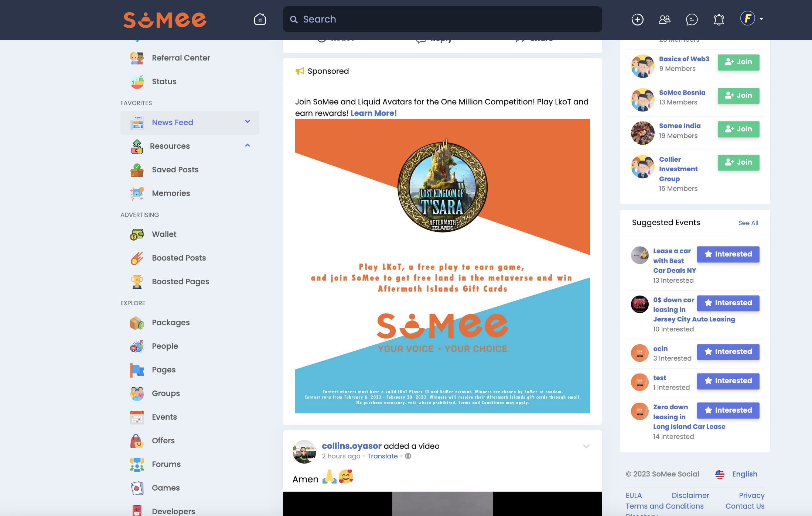Open the Disclaimer footer link
Image resolution: width=812 pixels, height=516 pixels.
click(690, 495)
